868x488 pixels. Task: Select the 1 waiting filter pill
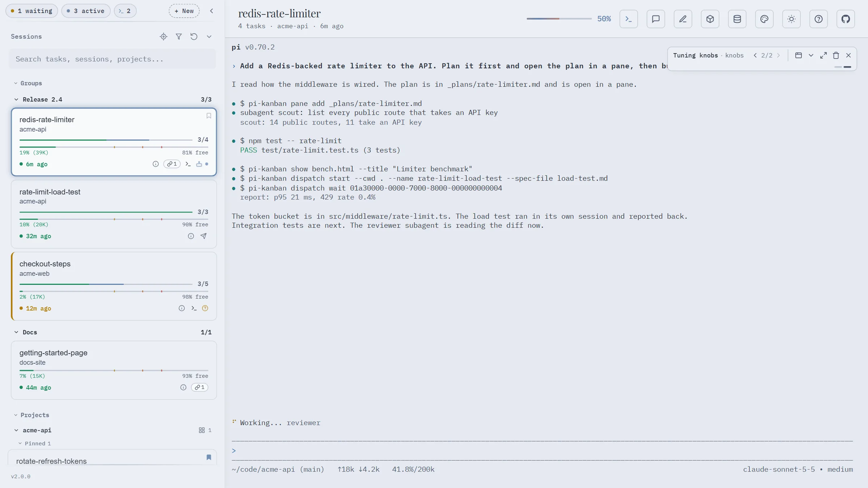[x=31, y=11]
